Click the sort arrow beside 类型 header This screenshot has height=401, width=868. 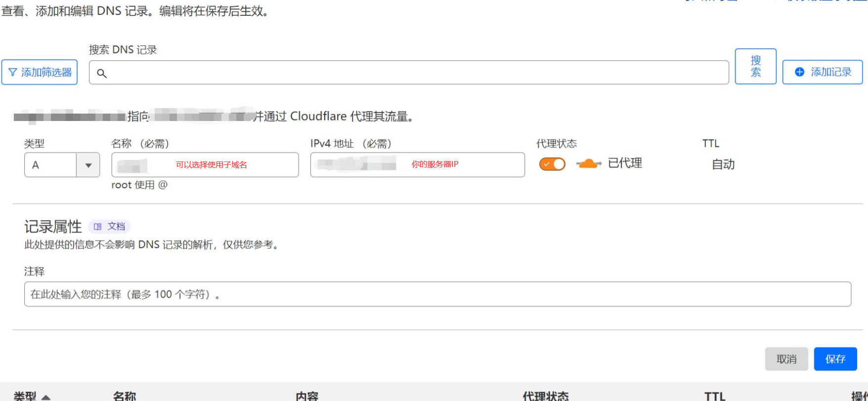pos(46,397)
